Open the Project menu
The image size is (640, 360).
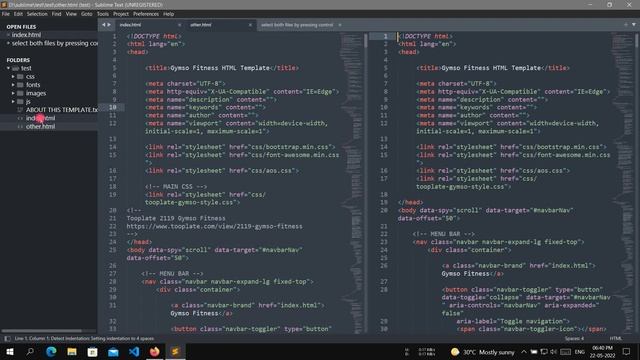tap(121, 14)
